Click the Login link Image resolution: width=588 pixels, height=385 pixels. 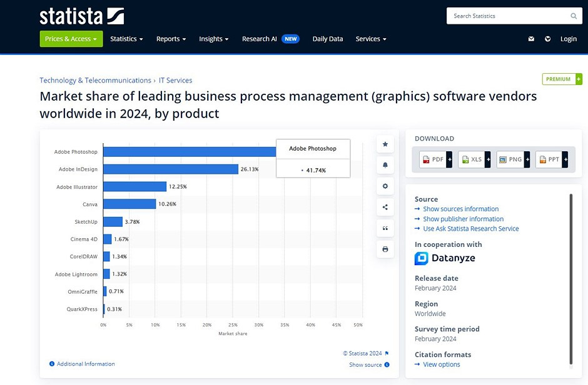[569, 39]
